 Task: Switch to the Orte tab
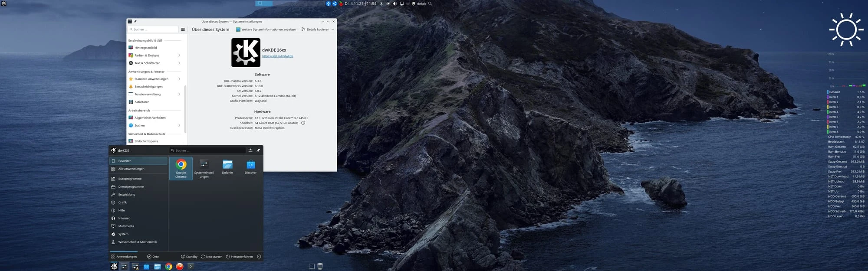point(153,257)
